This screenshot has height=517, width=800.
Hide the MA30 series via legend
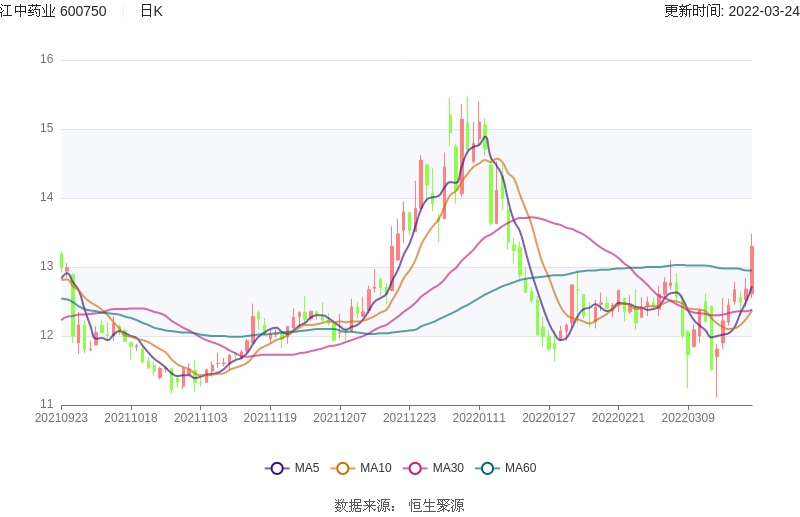pos(416,468)
